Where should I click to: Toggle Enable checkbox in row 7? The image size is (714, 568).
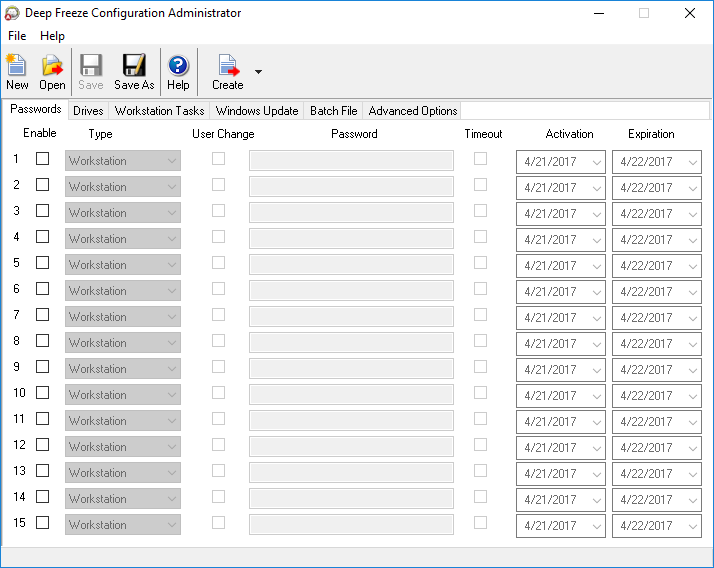click(x=42, y=314)
